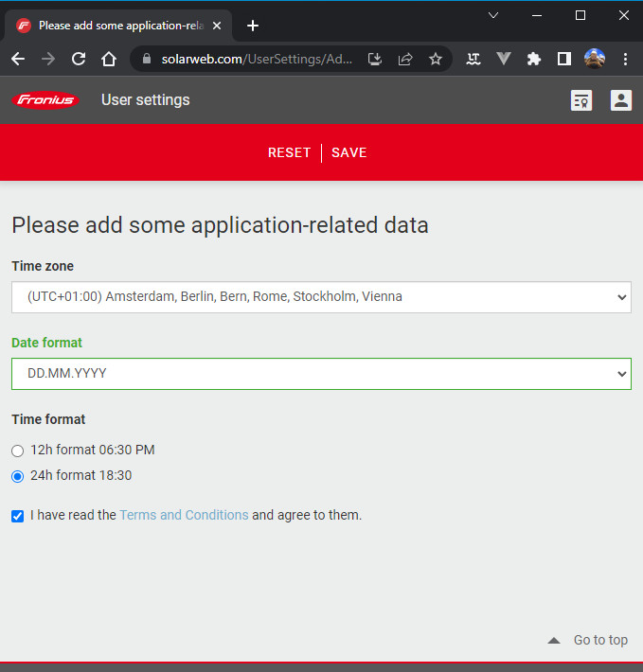This screenshot has height=672, width=643.
Task: Click the share page icon
Action: pos(405,59)
